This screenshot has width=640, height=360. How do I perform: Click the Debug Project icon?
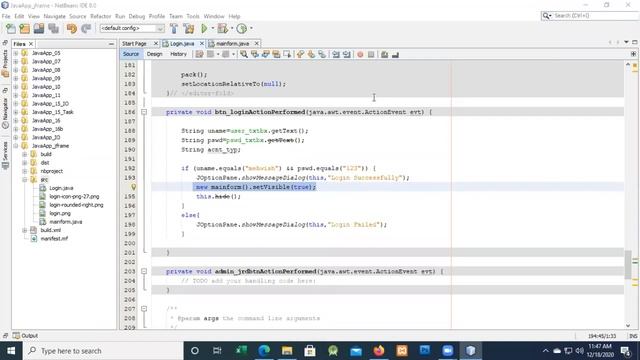[222, 29]
